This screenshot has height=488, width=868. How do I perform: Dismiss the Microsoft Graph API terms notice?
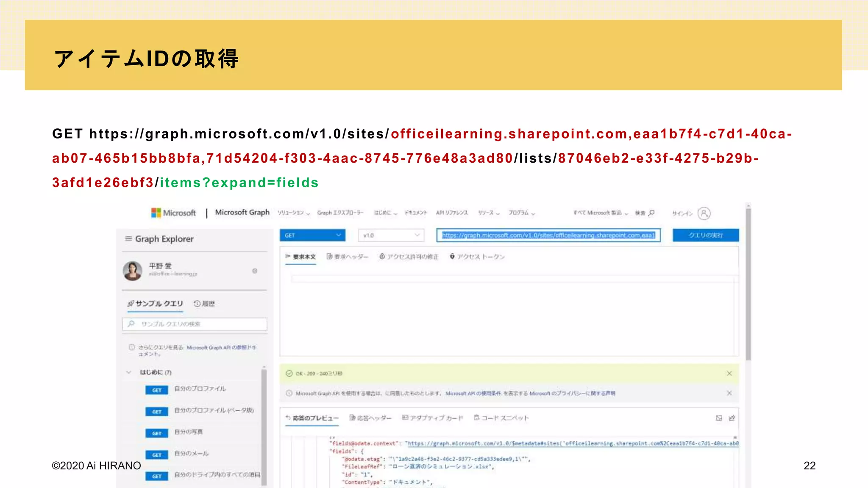point(729,393)
